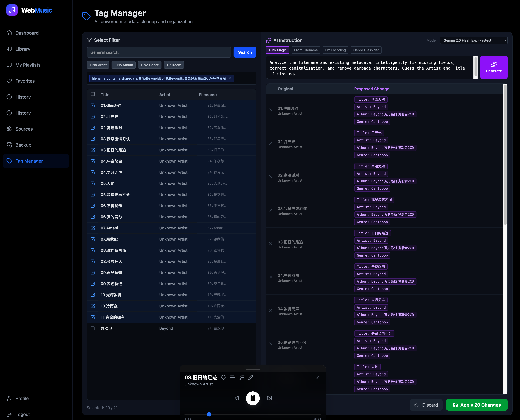Select the Genre Classifier preset
520x420 pixels.
coord(366,50)
